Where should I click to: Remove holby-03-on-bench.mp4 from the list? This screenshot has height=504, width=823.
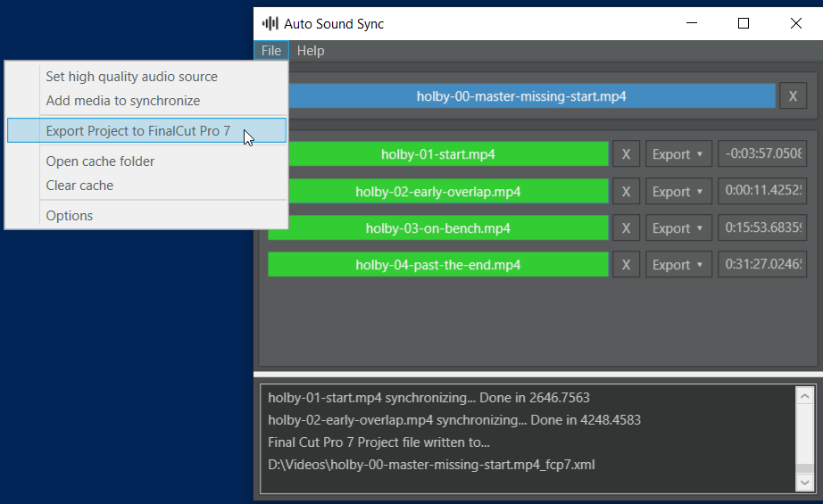coord(626,228)
